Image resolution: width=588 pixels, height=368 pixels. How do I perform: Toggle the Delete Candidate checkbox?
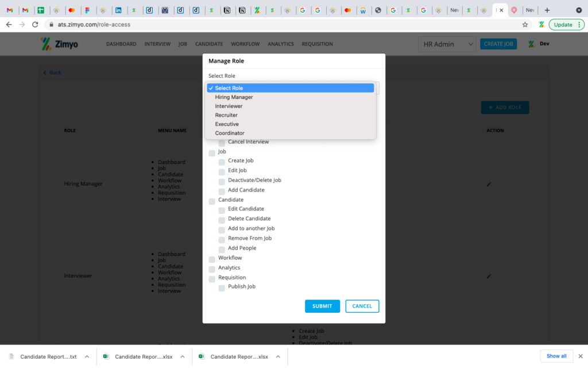click(x=222, y=220)
